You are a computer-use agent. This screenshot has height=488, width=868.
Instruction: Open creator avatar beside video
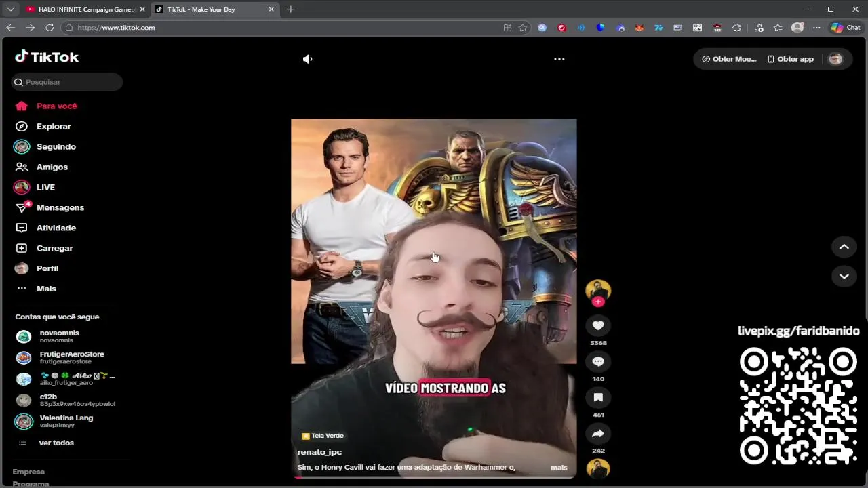point(598,290)
